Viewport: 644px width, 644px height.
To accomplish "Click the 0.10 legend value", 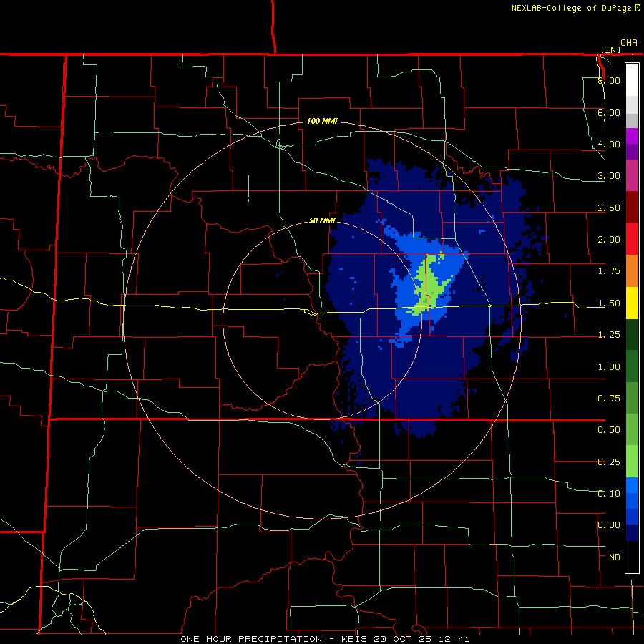I will (x=609, y=494).
